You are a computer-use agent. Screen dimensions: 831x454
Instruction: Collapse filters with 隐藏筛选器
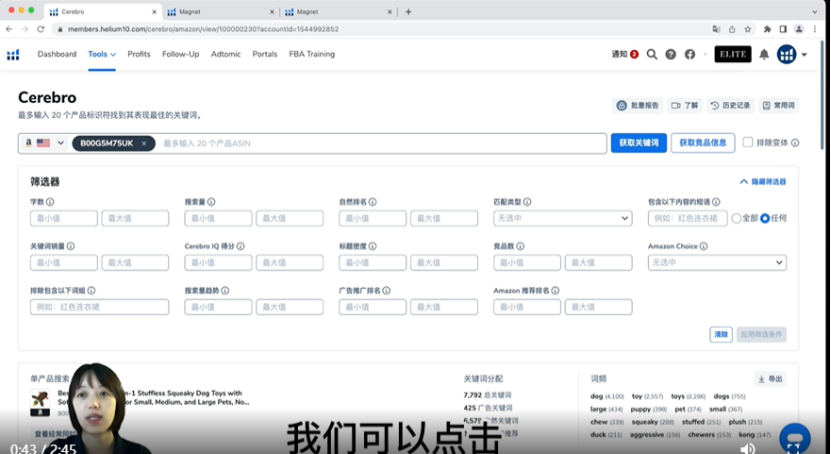click(762, 182)
